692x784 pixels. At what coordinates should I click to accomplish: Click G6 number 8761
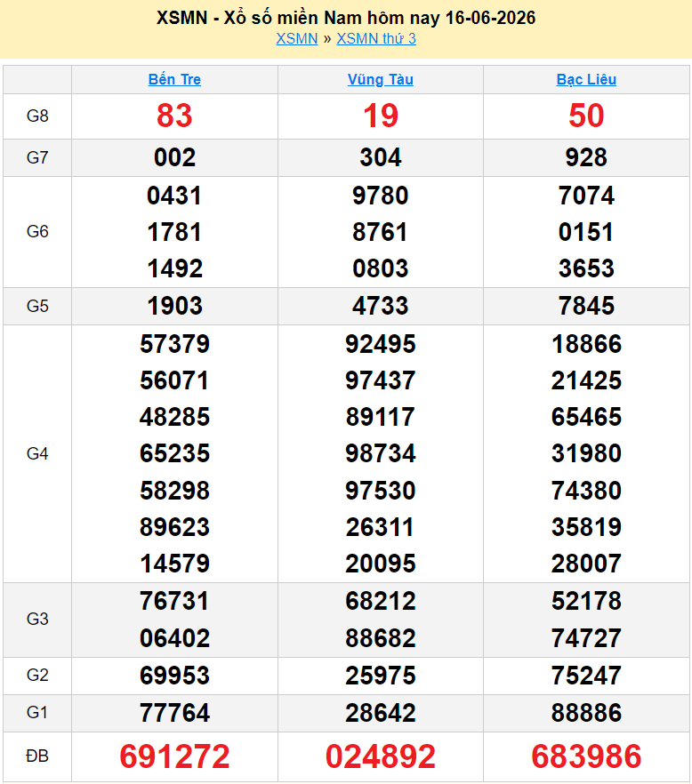381,232
